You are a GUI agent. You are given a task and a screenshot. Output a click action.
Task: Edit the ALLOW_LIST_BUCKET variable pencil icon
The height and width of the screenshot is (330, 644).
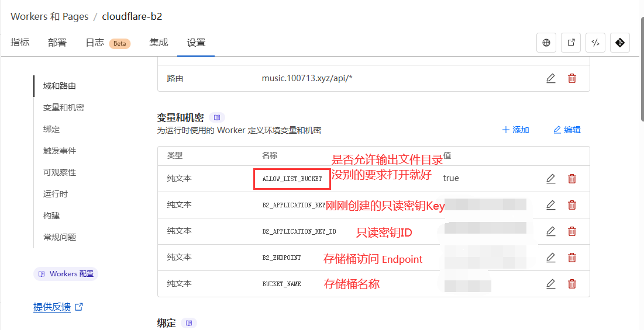click(x=550, y=179)
